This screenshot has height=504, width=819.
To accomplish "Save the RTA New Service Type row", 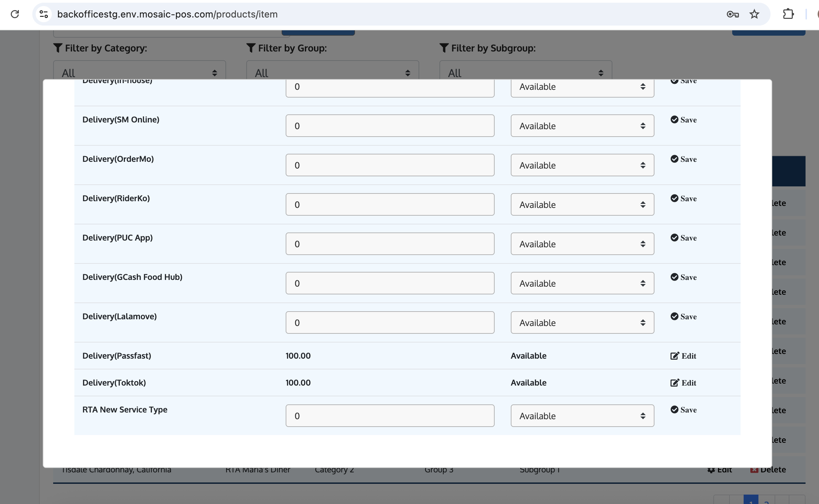I will click(683, 410).
